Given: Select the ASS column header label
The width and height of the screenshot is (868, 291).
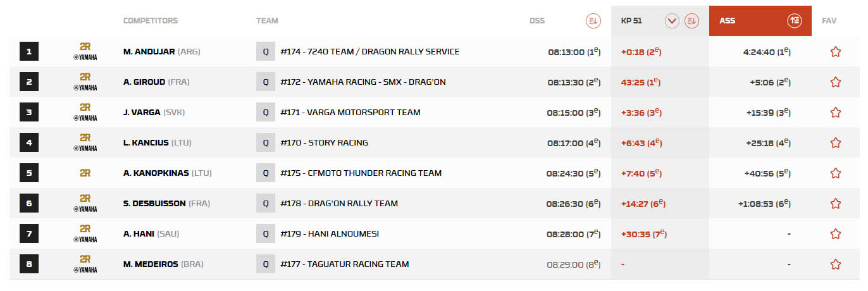Looking at the screenshot, I should pyautogui.click(x=727, y=21).
